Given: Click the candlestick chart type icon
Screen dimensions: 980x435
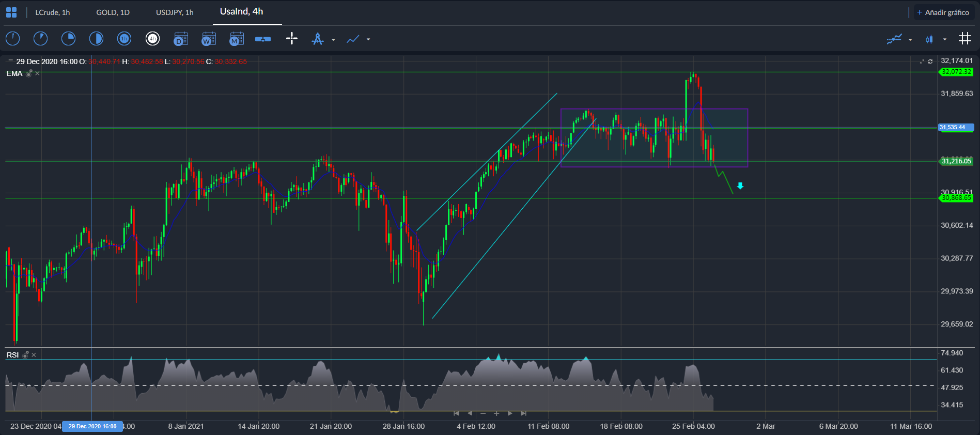Looking at the screenshot, I should [x=929, y=39].
